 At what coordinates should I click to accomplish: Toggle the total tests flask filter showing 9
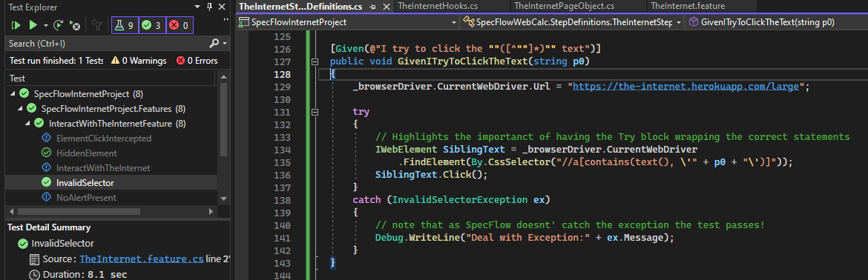click(x=125, y=25)
